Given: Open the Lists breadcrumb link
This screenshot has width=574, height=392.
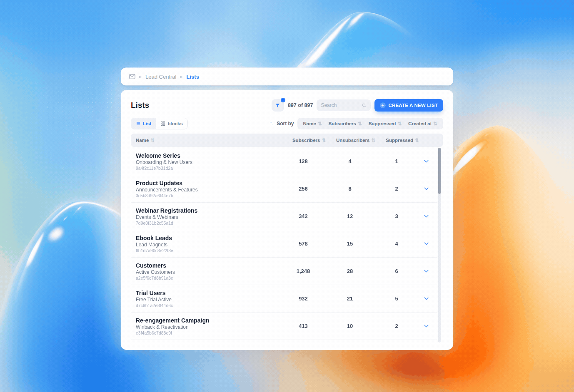Looking at the screenshot, I should pos(193,77).
